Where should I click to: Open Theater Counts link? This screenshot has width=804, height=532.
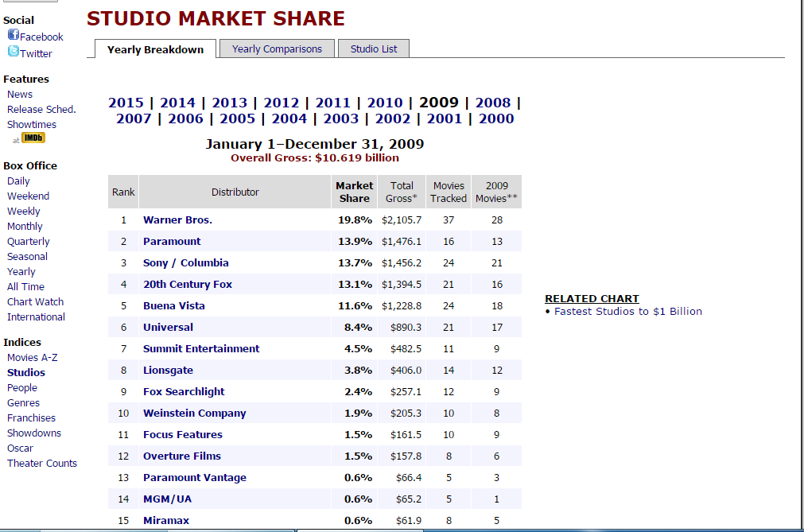[42, 464]
